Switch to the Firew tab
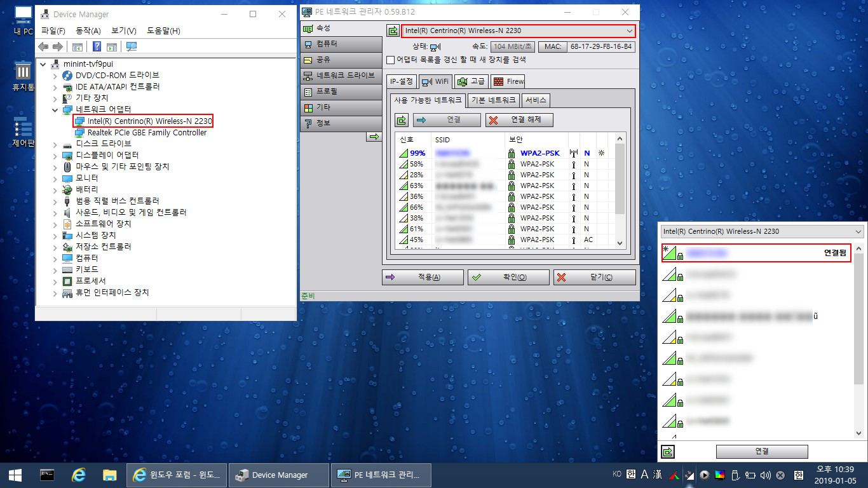Image resolution: width=868 pixels, height=488 pixels. click(x=508, y=81)
